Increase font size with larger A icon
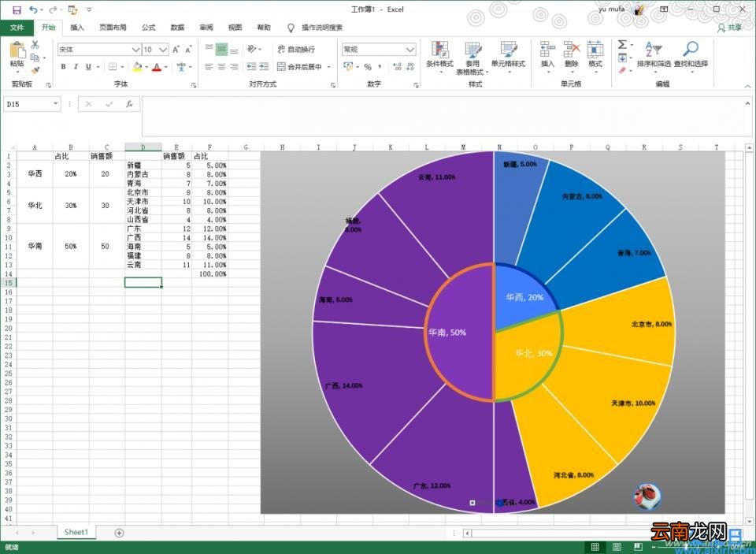Viewport: 756px width, 554px height. tap(176, 49)
